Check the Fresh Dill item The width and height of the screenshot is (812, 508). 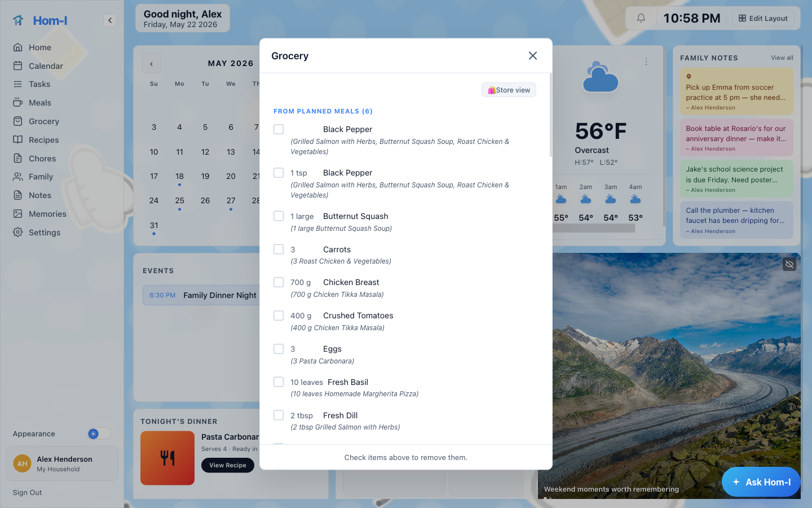(279, 415)
